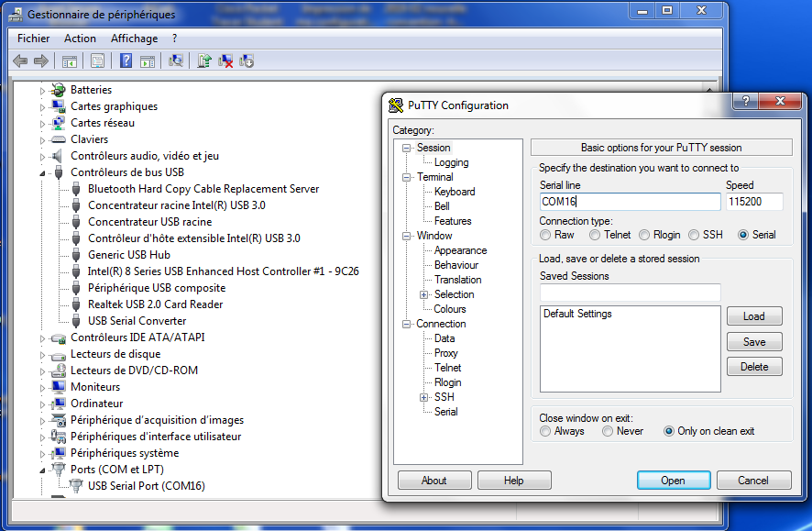This screenshot has height=531, width=812.
Task: Select the Serial connection type radio
Action: click(x=743, y=235)
